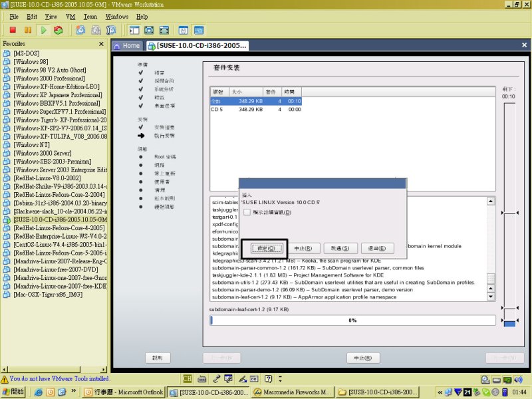Click the floppy drive device status icon

(497, 380)
